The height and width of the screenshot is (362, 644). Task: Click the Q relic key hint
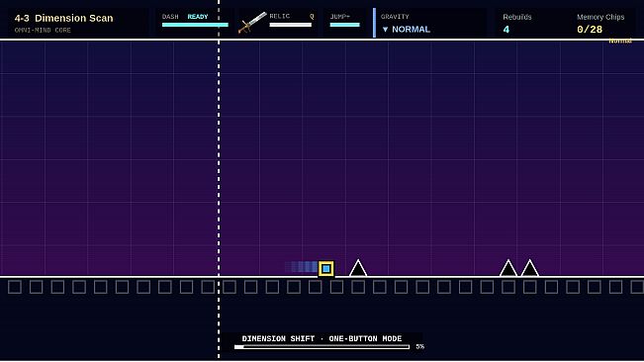coord(312,17)
